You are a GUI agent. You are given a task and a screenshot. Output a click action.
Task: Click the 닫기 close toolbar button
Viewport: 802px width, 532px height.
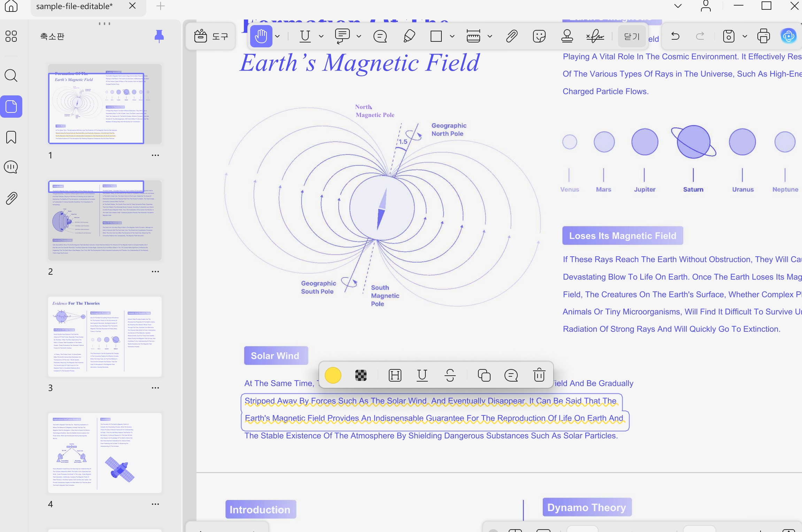[x=632, y=36]
